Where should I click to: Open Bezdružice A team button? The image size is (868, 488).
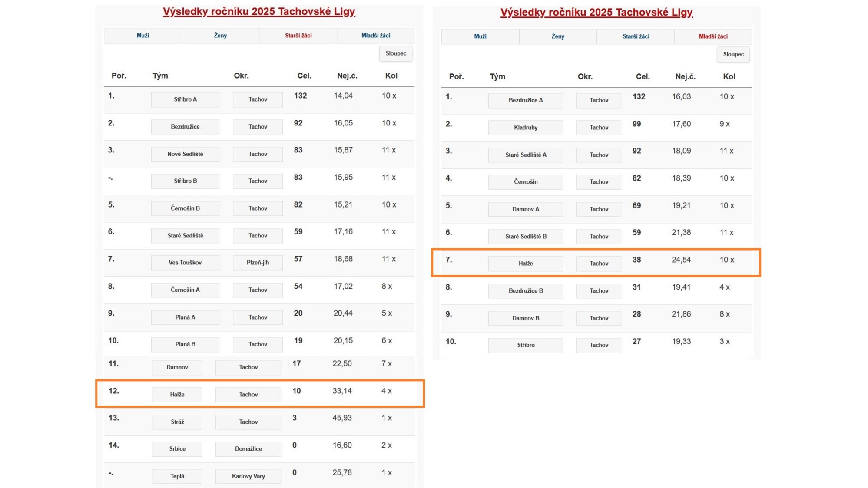click(526, 100)
